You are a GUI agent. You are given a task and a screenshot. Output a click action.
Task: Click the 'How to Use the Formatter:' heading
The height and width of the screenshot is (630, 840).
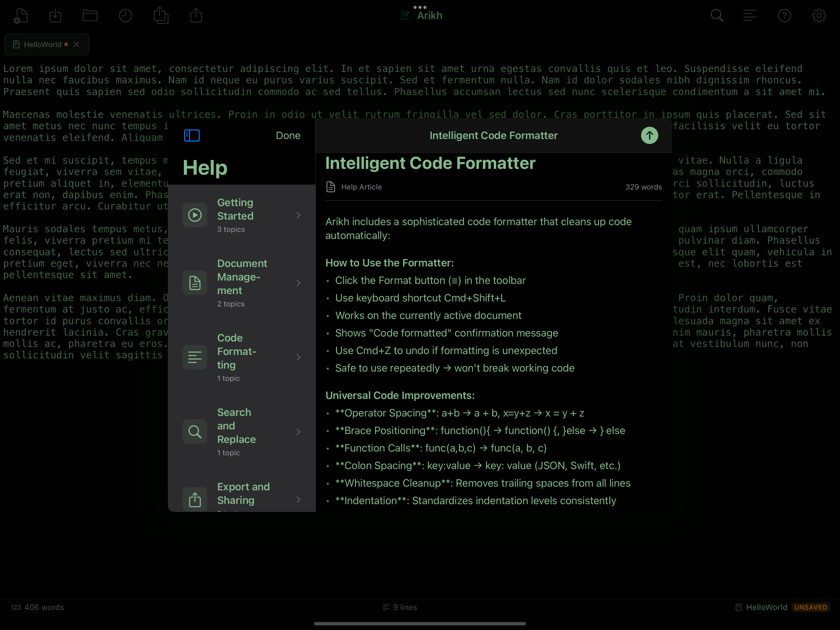coord(389,263)
